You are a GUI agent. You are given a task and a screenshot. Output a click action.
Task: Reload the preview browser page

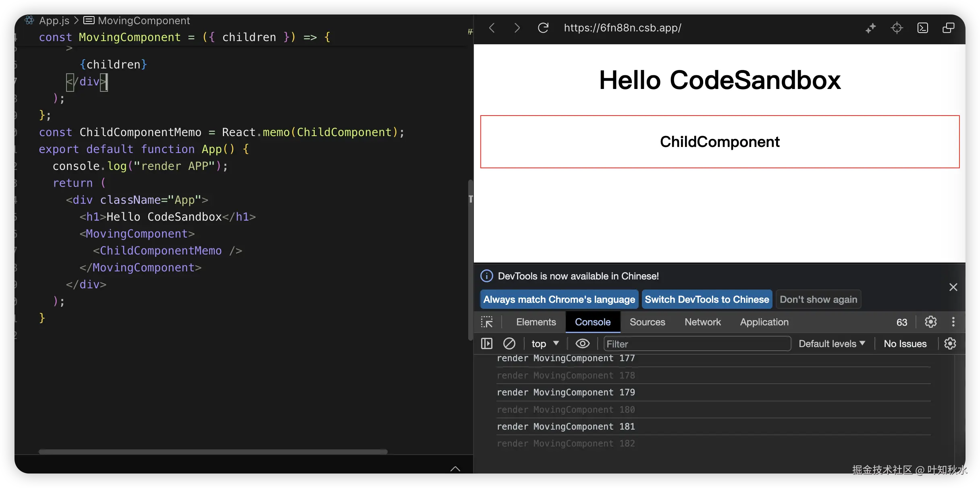[543, 28]
